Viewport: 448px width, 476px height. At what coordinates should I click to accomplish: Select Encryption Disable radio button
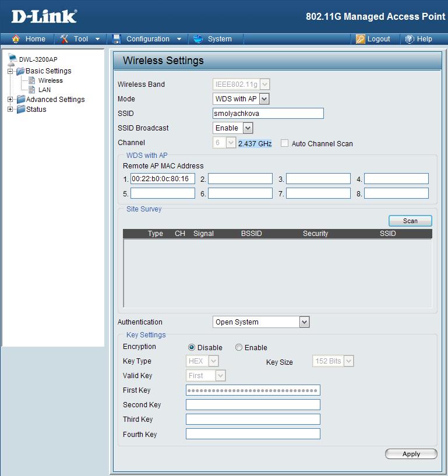[192, 347]
